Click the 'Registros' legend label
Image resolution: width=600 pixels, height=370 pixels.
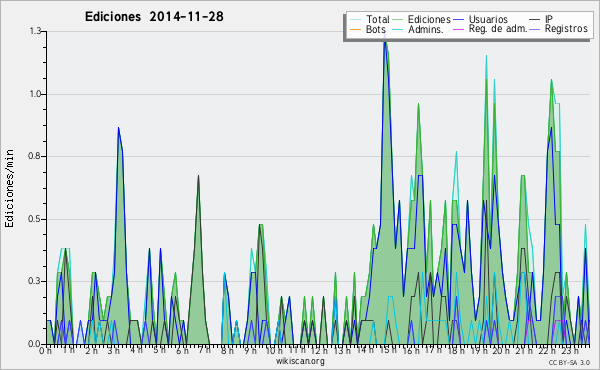coord(566,29)
